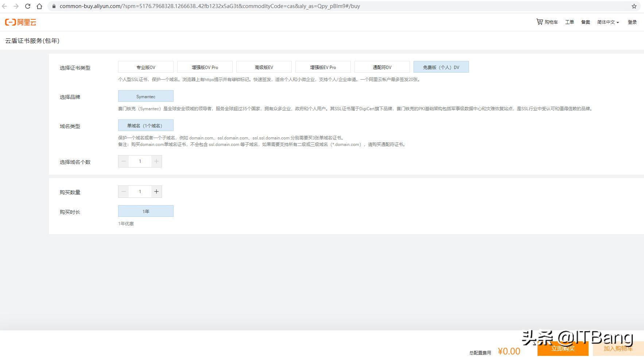Select the 通配符DV certificate type
Screen dimensions: 644x357
[382, 67]
